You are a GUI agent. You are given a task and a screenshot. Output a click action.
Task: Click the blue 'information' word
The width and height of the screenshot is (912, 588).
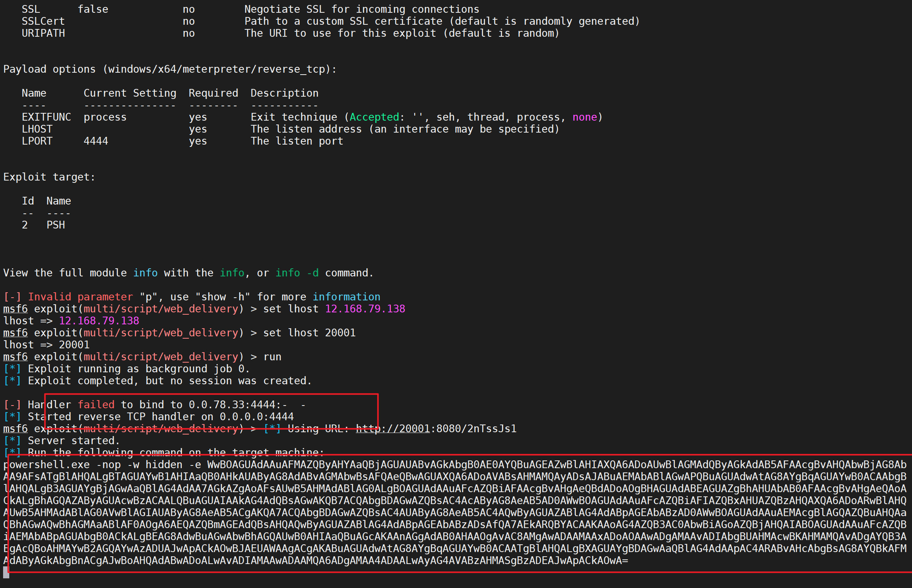(x=346, y=297)
